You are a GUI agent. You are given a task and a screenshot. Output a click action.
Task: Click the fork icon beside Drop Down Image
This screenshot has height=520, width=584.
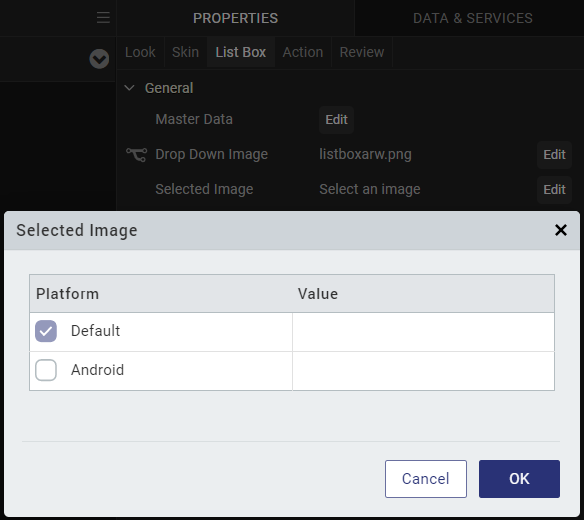click(x=136, y=155)
